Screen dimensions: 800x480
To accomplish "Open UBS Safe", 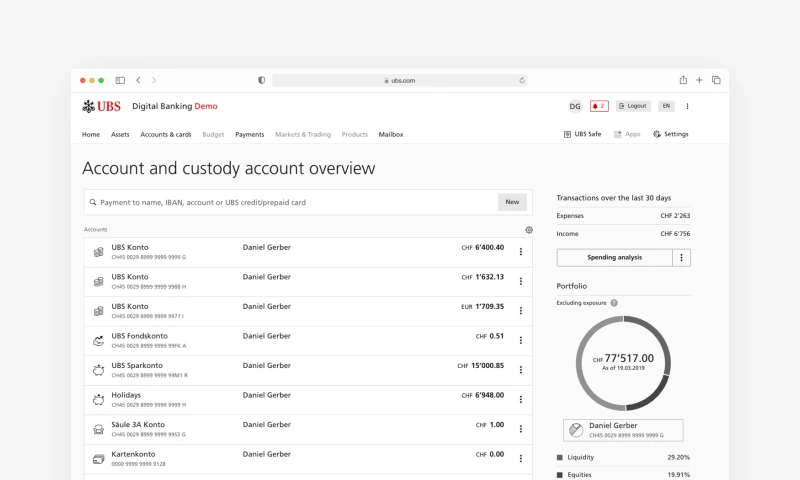I will pyautogui.click(x=582, y=134).
